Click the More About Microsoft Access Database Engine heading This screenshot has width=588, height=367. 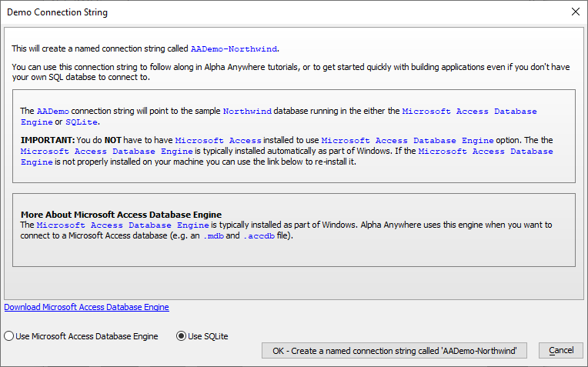[x=121, y=215]
